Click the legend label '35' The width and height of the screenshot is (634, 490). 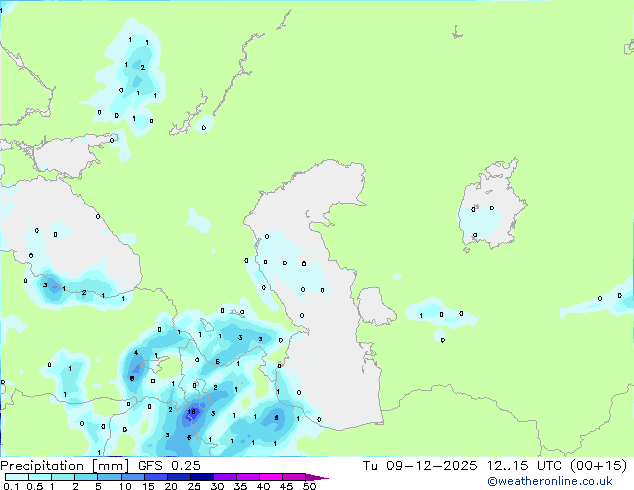point(240,486)
